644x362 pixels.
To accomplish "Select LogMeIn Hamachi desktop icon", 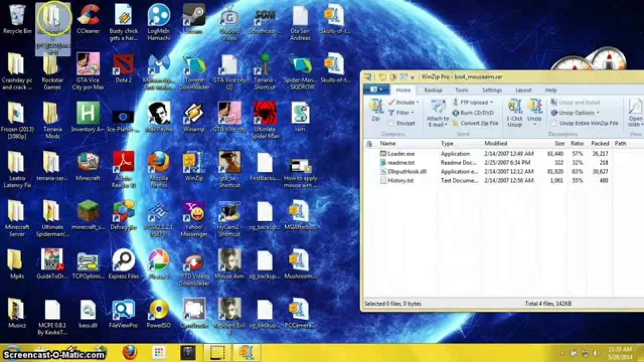I will pyautogui.click(x=158, y=23).
